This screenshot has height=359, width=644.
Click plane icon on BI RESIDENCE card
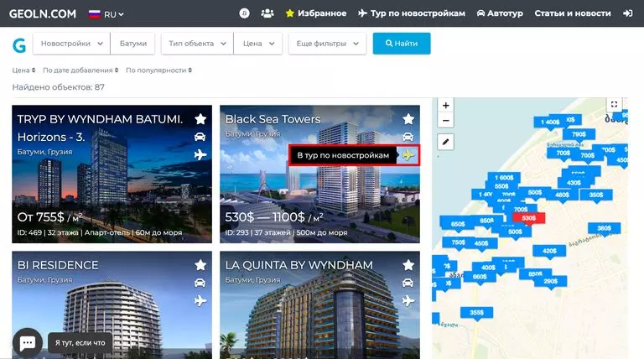coord(200,300)
